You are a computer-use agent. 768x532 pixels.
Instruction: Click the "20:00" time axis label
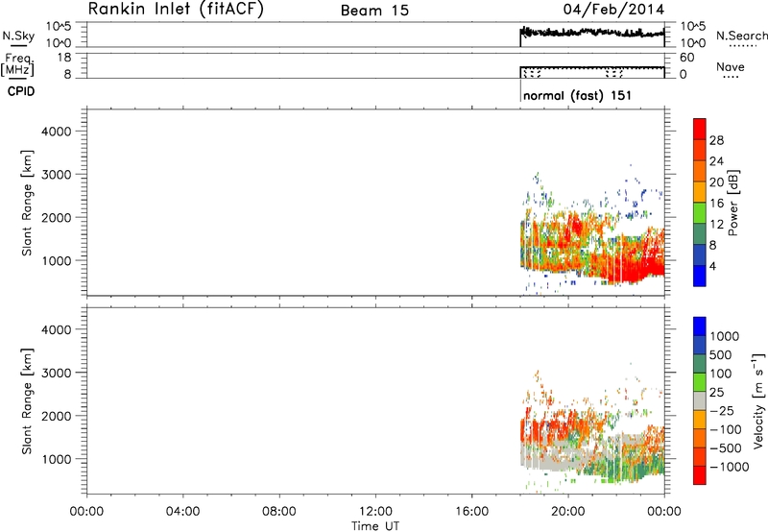[x=568, y=512]
